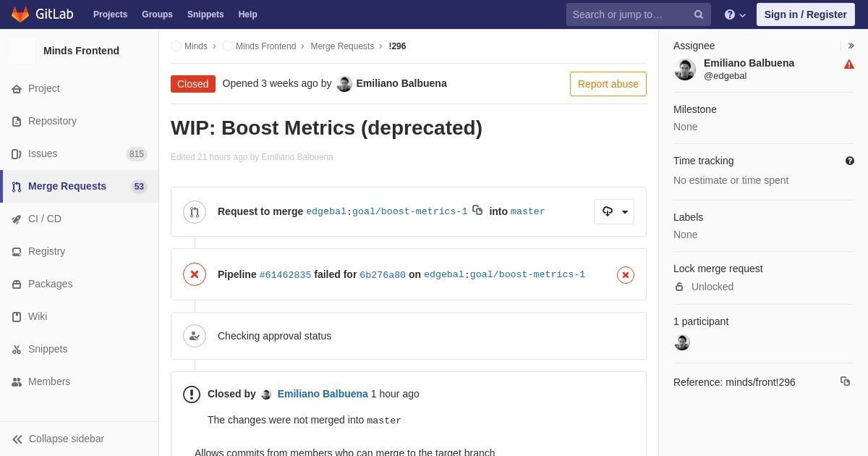
Task: Click the Packages icon in sidebar
Action: point(17,284)
